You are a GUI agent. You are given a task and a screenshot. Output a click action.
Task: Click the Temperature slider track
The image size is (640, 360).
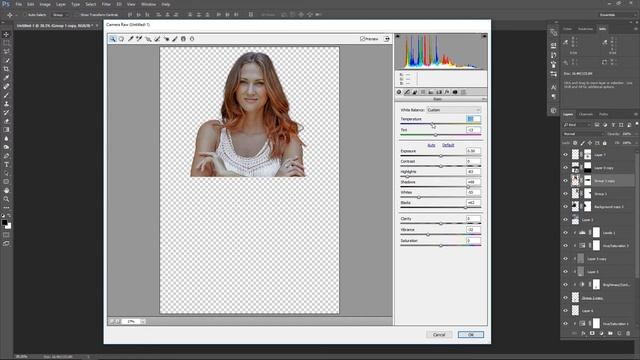tap(440, 124)
